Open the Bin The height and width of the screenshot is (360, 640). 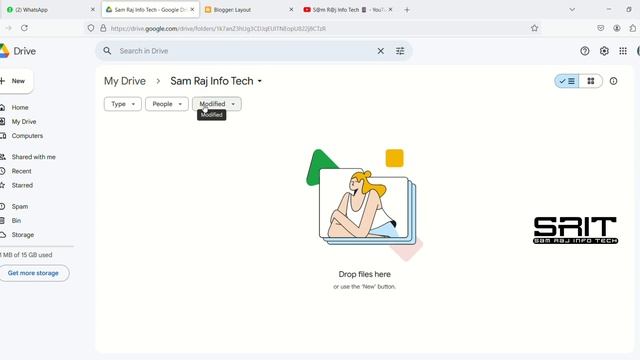[16, 221]
